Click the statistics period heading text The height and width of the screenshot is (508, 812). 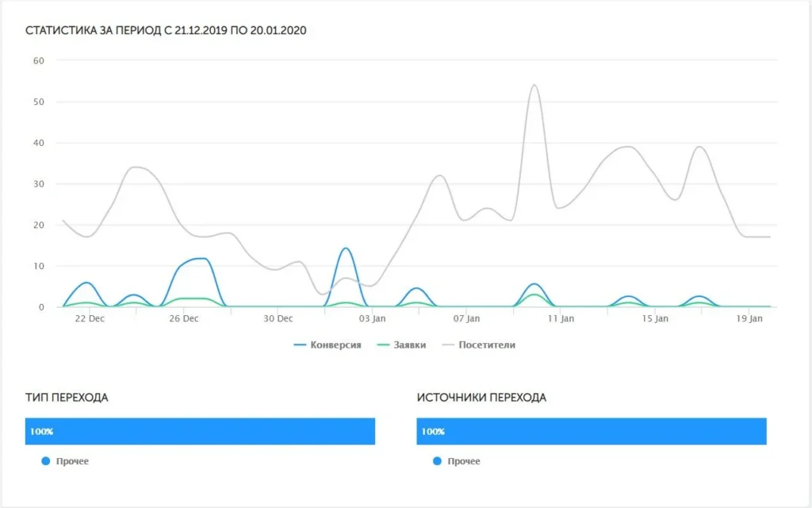[166, 31]
